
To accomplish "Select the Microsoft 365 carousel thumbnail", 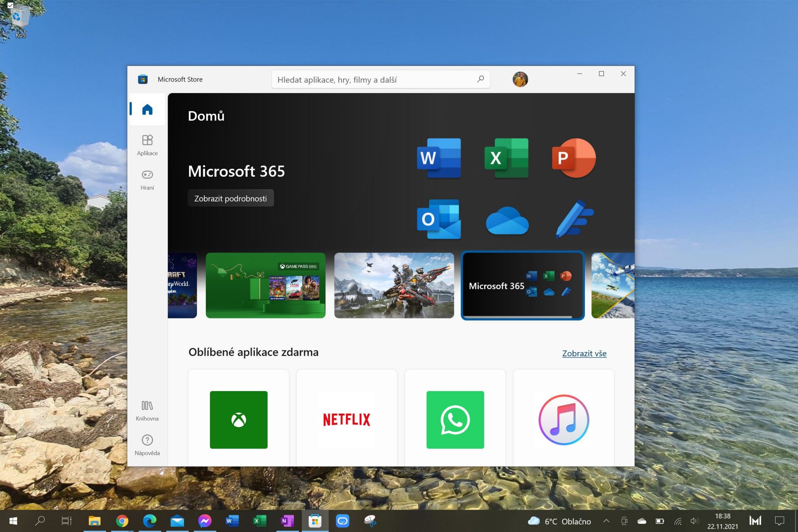I will click(x=522, y=286).
